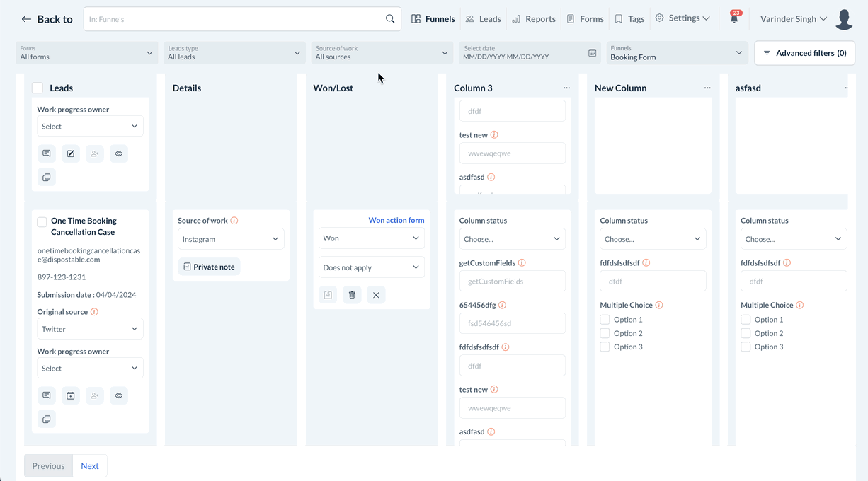Open comments for One Time Booking lead
This screenshot has height=481, width=868.
[x=47, y=395]
